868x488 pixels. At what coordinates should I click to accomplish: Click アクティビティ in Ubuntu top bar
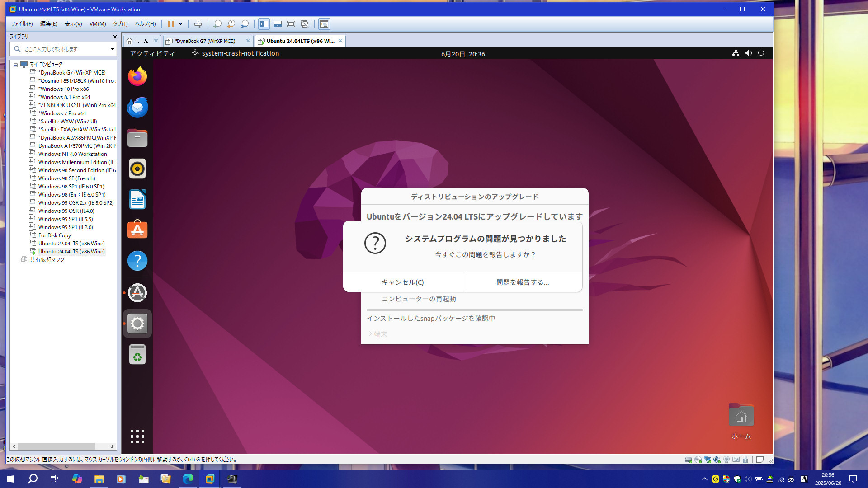[x=152, y=53]
